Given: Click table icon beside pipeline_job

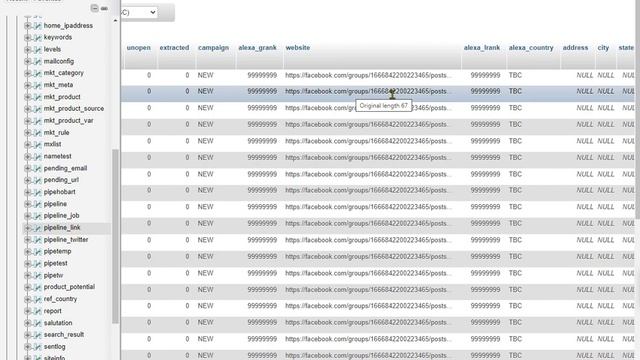Looking at the screenshot, I should click(38, 216).
